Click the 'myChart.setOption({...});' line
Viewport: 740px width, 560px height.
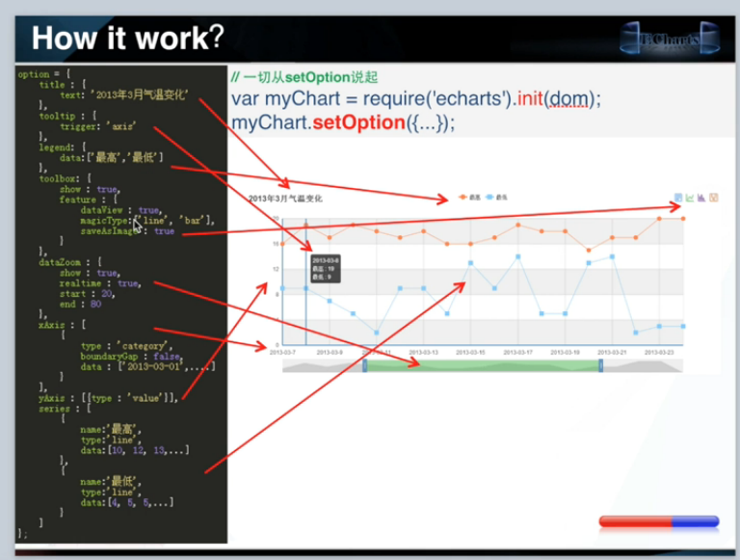point(343,122)
